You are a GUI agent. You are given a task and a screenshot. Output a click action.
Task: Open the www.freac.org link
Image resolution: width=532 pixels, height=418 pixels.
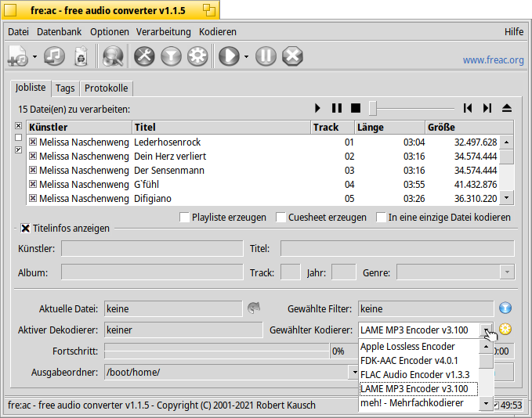pos(493,59)
